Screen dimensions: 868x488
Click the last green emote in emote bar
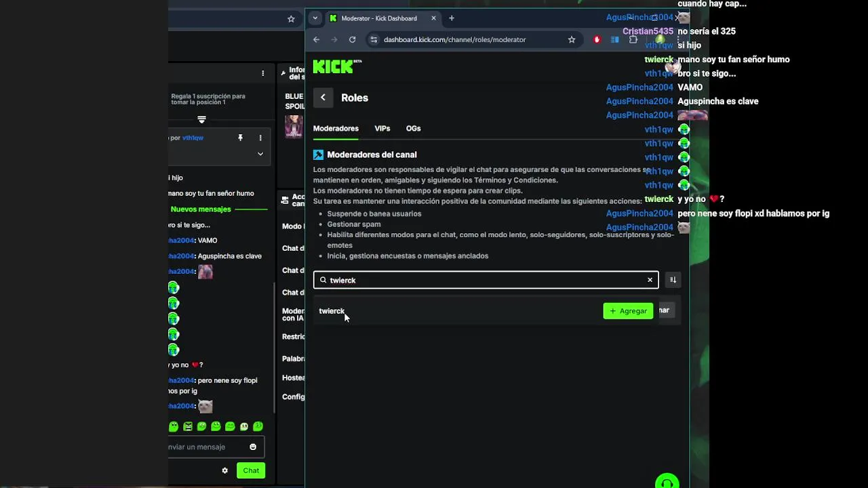point(258,426)
